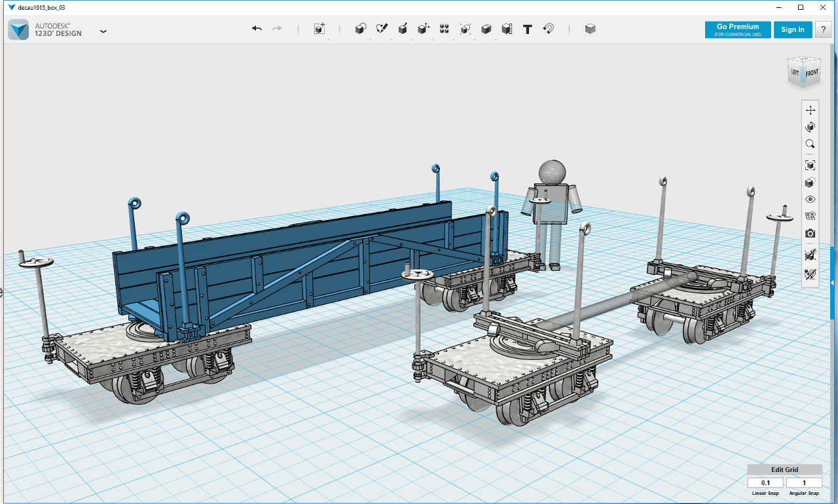
Task: Click the Sign In button
Action: click(x=793, y=29)
